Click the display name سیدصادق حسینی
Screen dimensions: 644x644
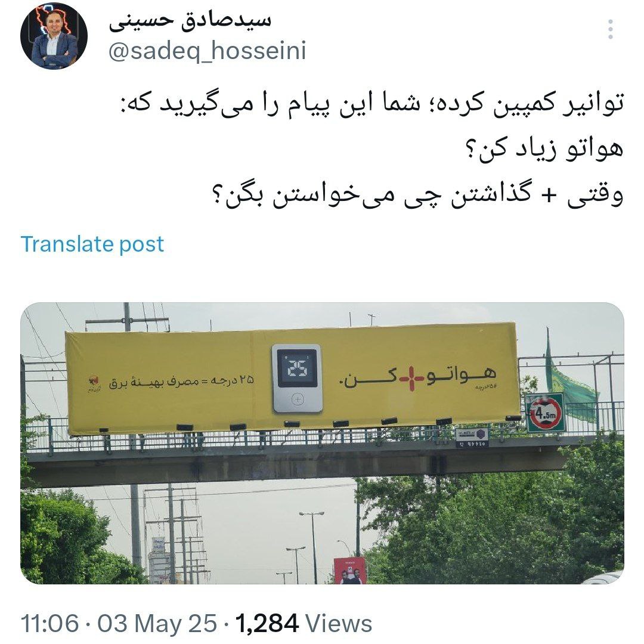click(190, 21)
